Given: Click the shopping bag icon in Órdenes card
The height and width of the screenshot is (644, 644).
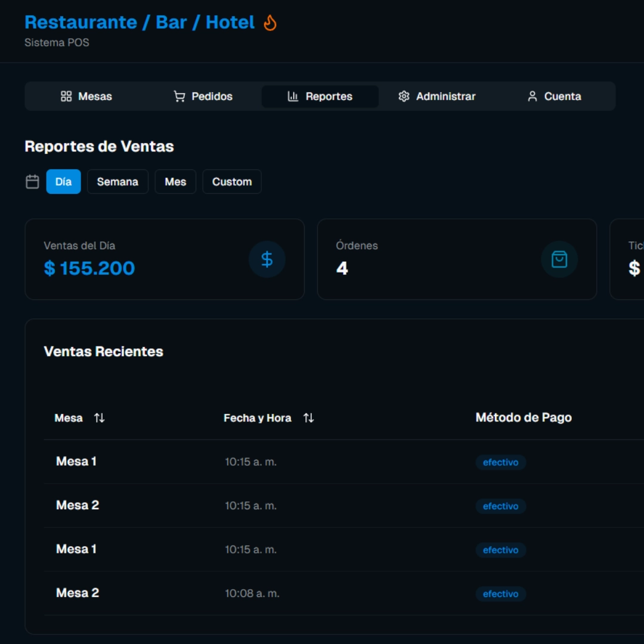Looking at the screenshot, I should click(559, 259).
